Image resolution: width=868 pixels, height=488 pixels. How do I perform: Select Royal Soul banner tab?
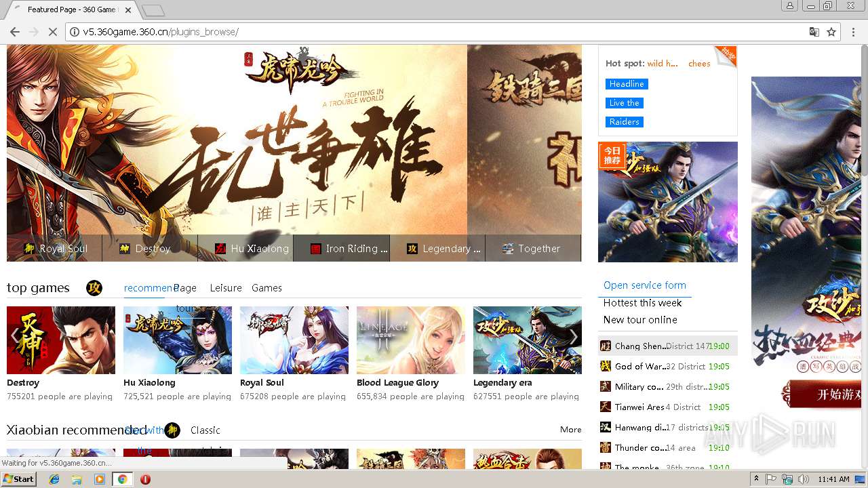pos(54,249)
